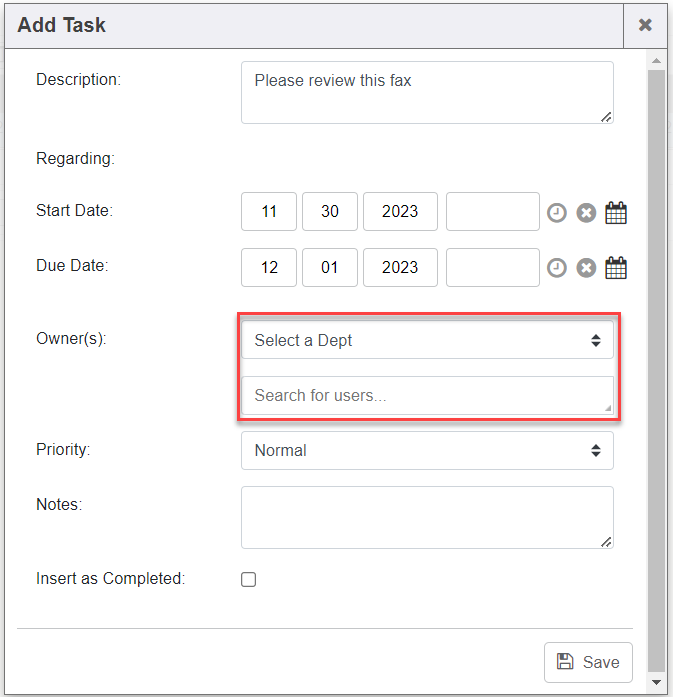Clear the Start Date with X icon
This screenshot has width=673, height=697.
tap(587, 212)
